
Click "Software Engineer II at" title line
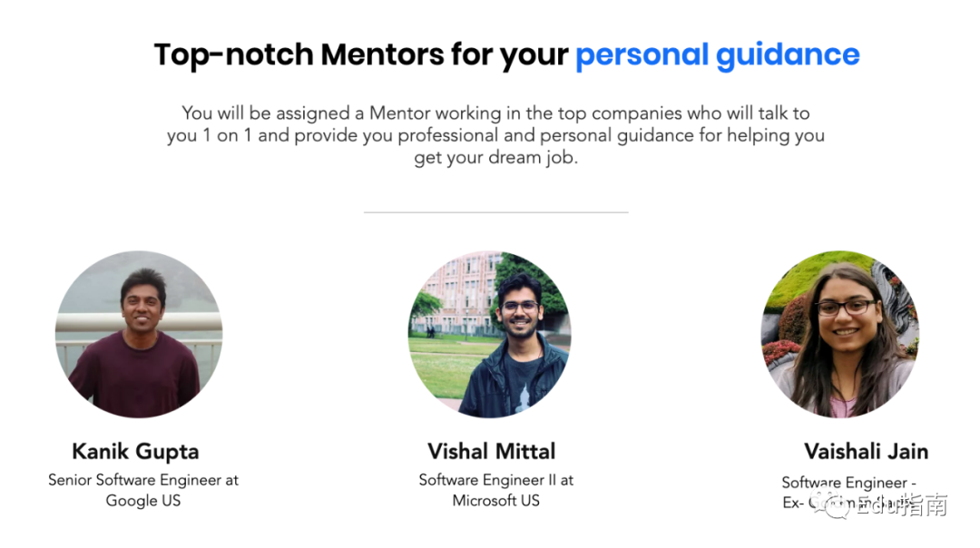[x=496, y=480]
